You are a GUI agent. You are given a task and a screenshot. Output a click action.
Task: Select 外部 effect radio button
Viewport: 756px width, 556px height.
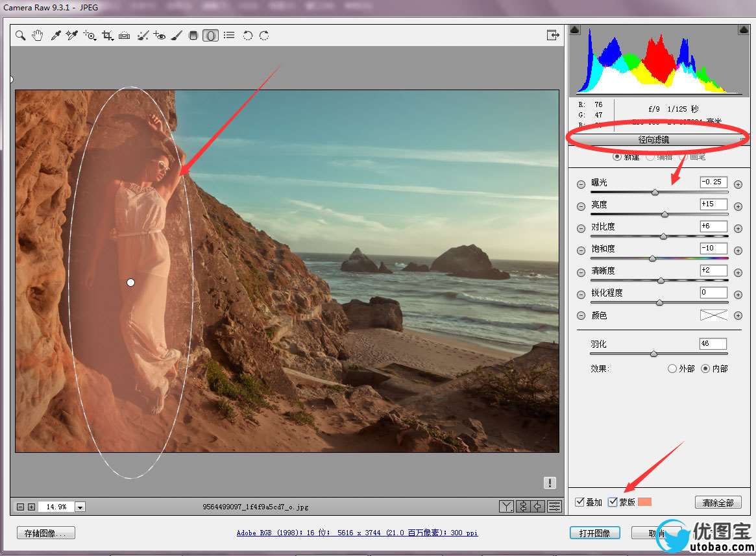point(672,369)
